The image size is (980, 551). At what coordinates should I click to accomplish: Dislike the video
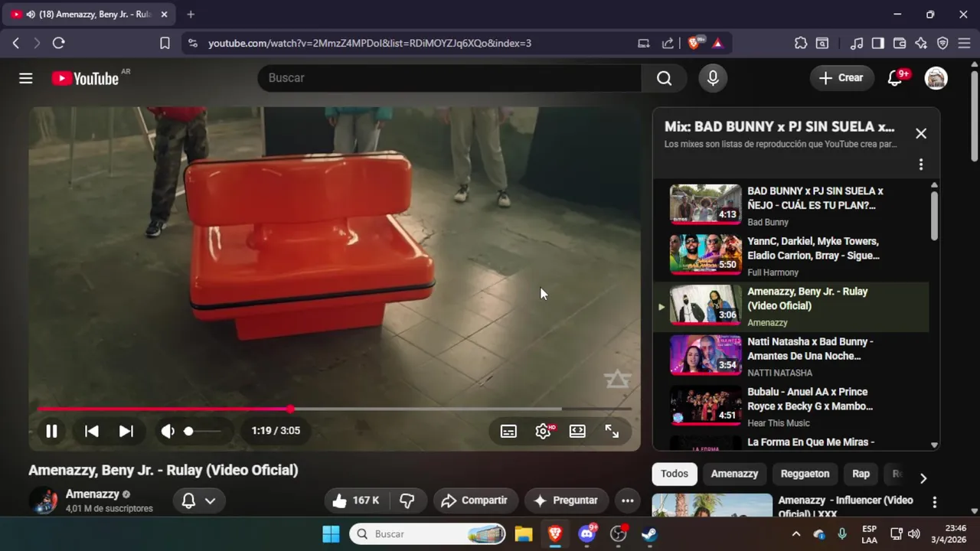(407, 500)
